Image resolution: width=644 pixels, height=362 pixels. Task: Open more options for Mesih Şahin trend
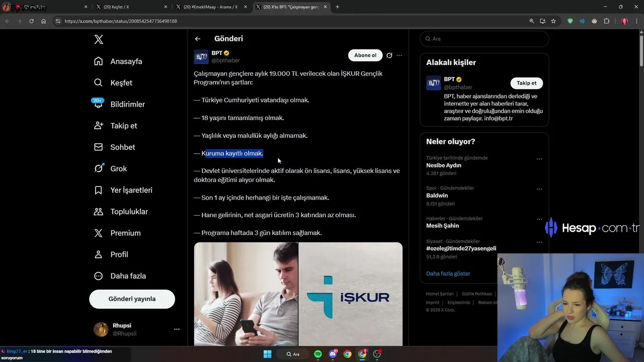coord(539,219)
